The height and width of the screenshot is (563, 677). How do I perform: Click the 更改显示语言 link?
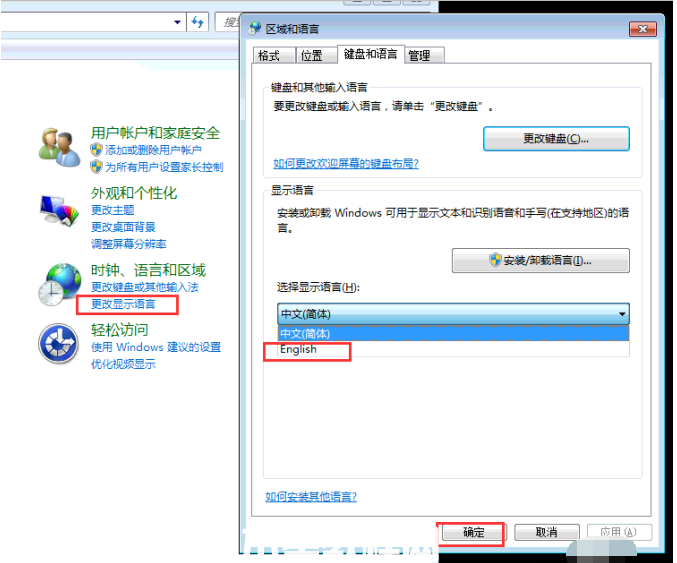pyautogui.click(x=123, y=304)
